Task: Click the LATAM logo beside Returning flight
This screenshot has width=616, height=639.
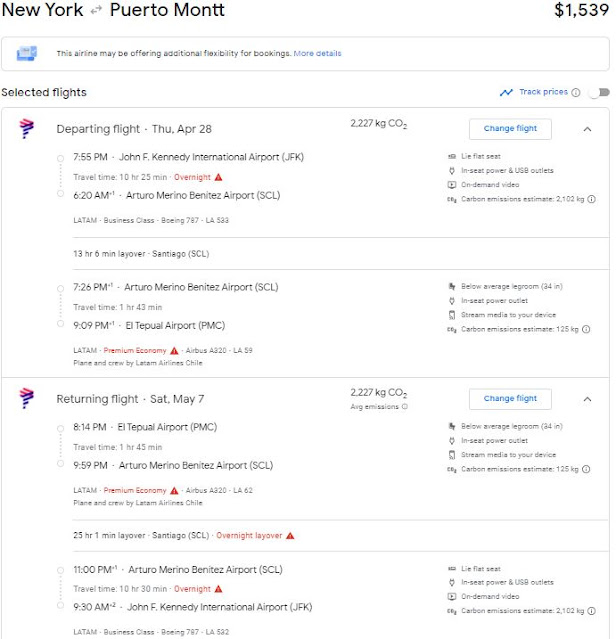Action: [27, 399]
